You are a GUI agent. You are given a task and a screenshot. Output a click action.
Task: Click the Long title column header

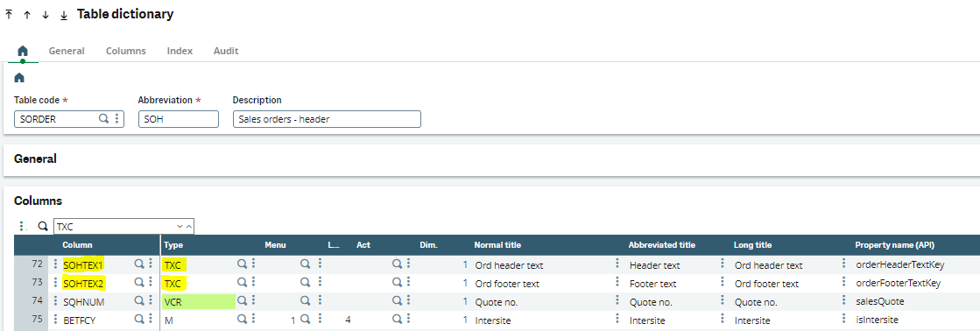pyautogui.click(x=752, y=245)
